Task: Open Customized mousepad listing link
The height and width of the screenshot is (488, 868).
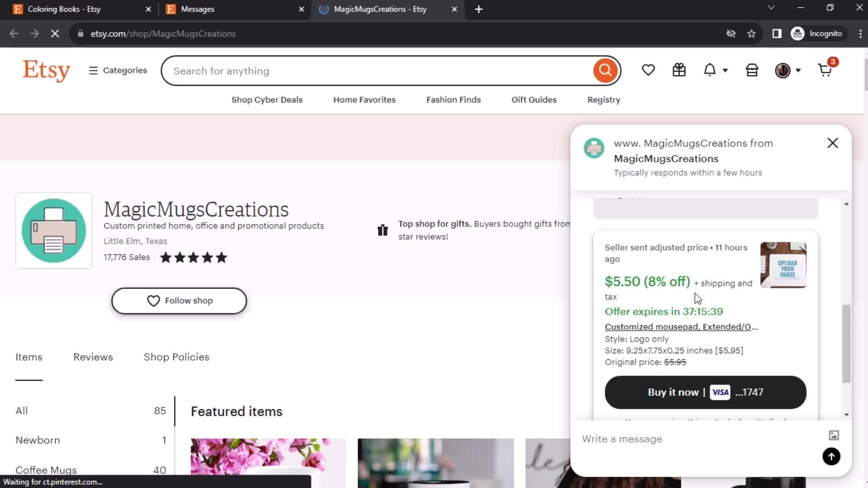Action: click(681, 327)
